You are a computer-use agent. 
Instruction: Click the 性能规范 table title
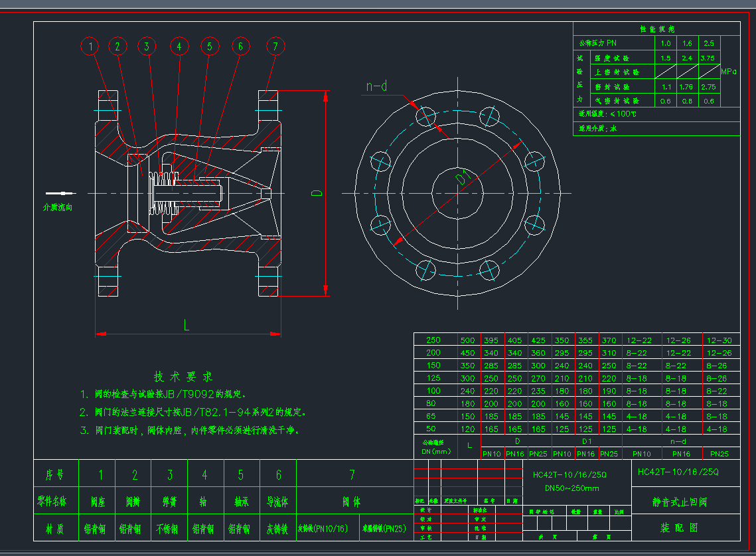coord(656,29)
